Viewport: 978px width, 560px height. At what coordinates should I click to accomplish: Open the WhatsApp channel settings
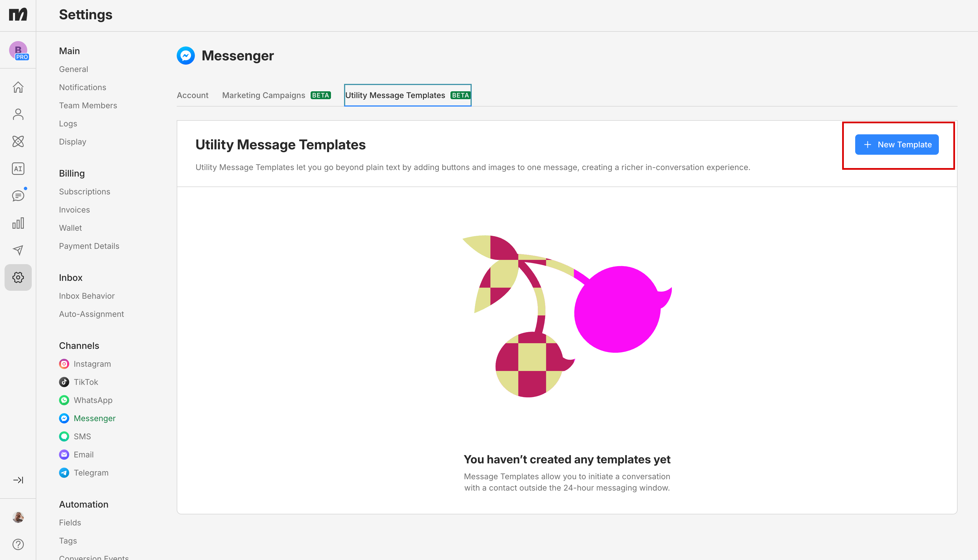pos(92,400)
